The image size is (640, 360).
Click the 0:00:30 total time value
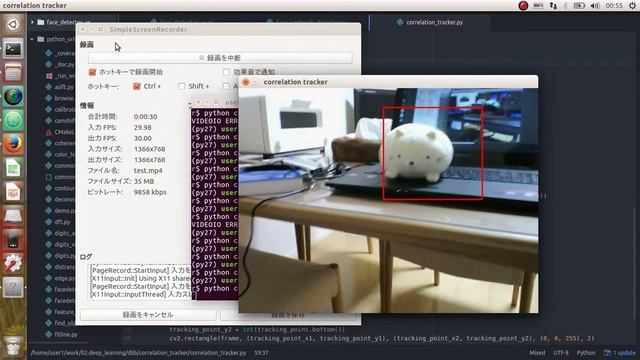145,116
